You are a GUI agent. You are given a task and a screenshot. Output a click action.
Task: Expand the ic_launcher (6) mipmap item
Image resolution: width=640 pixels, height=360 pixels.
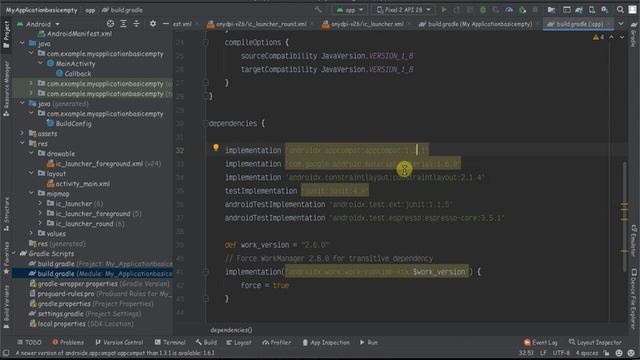tap(40, 204)
